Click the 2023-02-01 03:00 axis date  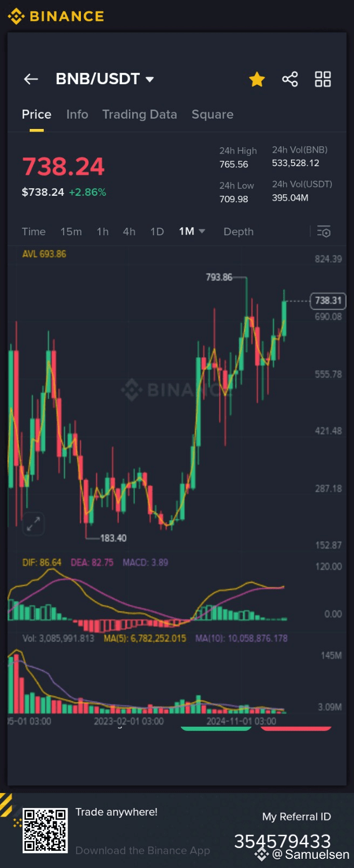128,721
